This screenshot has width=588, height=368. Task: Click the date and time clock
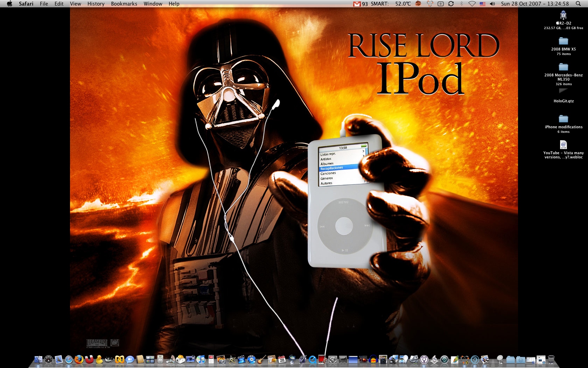(x=535, y=4)
